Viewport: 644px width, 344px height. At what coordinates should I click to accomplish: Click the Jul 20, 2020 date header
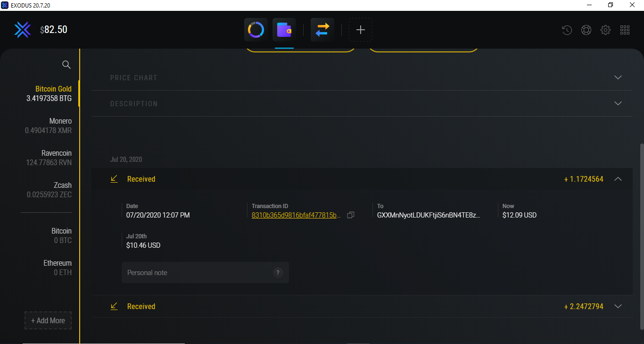coord(126,159)
